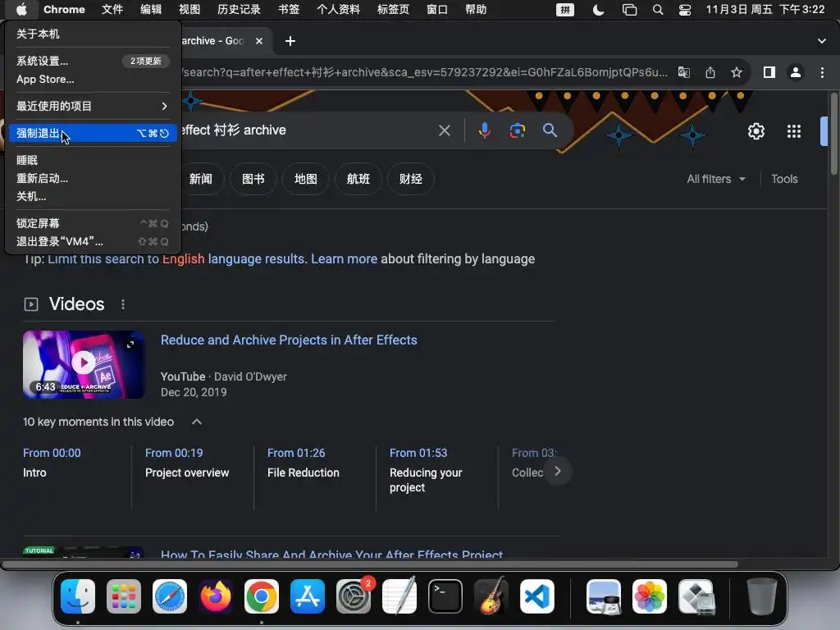Open 系统设置 from Apple menu

(93, 61)
